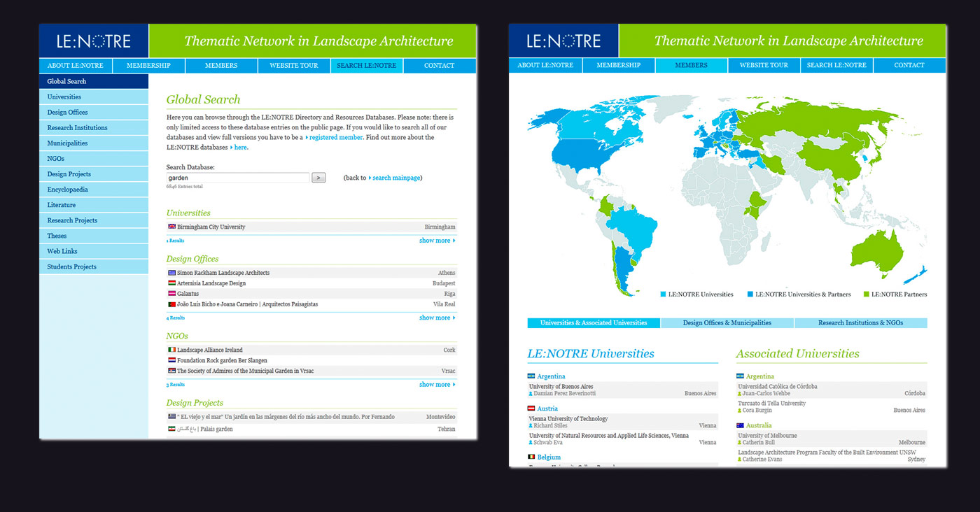The height and width of the screenshot is (512, 980).
Task: Open MEMBERSHIP menu in left window
Action: (x=148, y=66)
